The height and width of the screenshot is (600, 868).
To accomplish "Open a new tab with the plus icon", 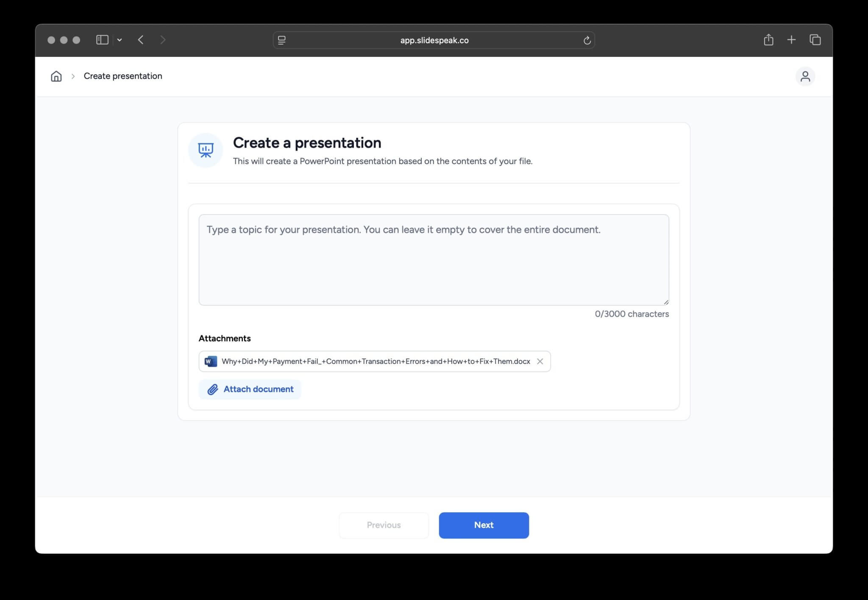I will (791, 39).
